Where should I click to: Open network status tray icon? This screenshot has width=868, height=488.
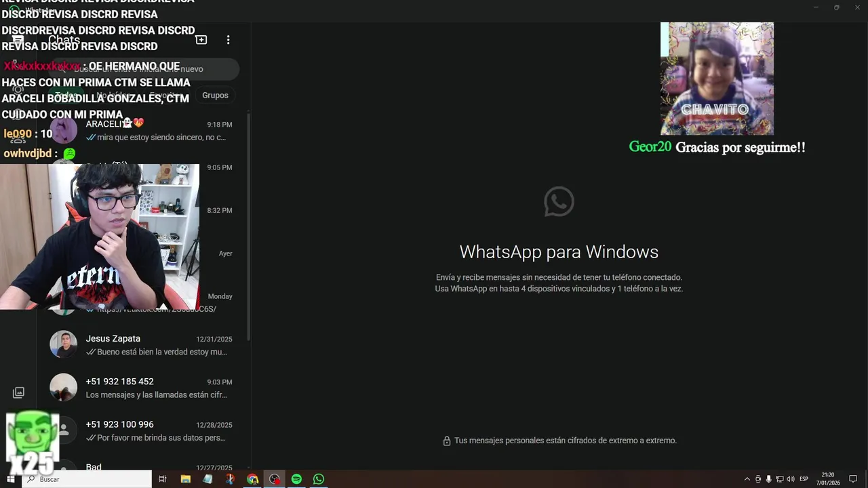coord(780,479)
